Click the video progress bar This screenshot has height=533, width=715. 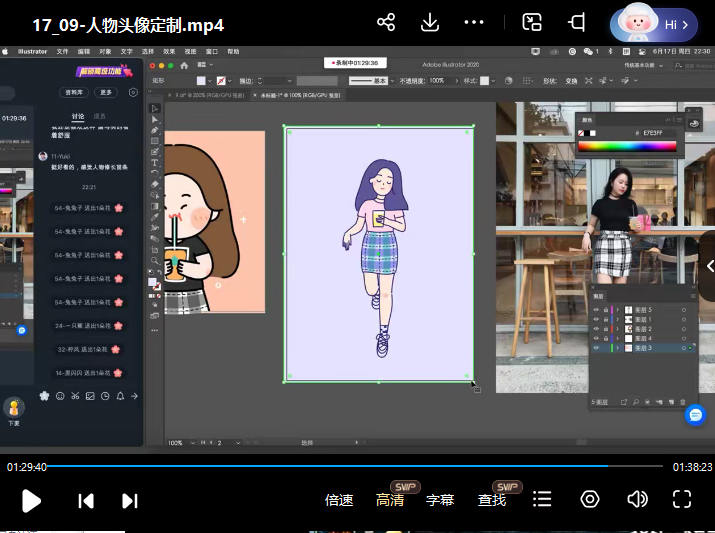357,466
